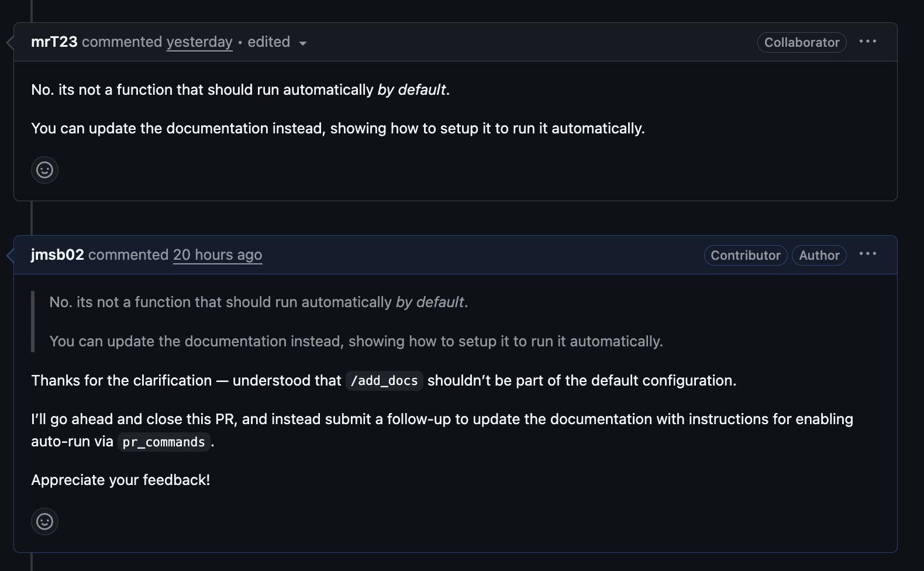The image size is (924, 571).
Task: Click the "20 hours ago" timestamp
Action: (218, 255)
